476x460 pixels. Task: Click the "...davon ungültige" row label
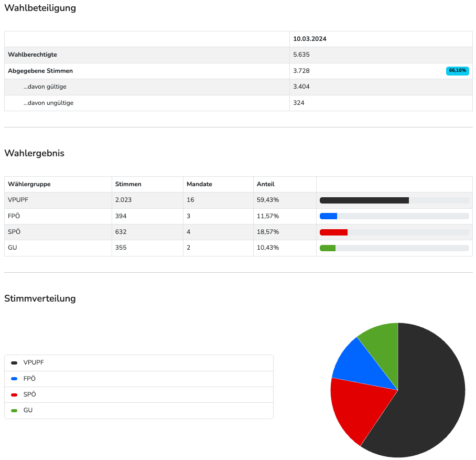tap(48, 103)
